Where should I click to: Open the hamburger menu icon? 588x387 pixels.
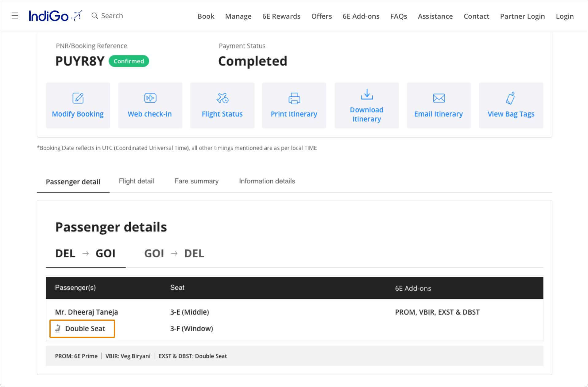click(15, 16)
